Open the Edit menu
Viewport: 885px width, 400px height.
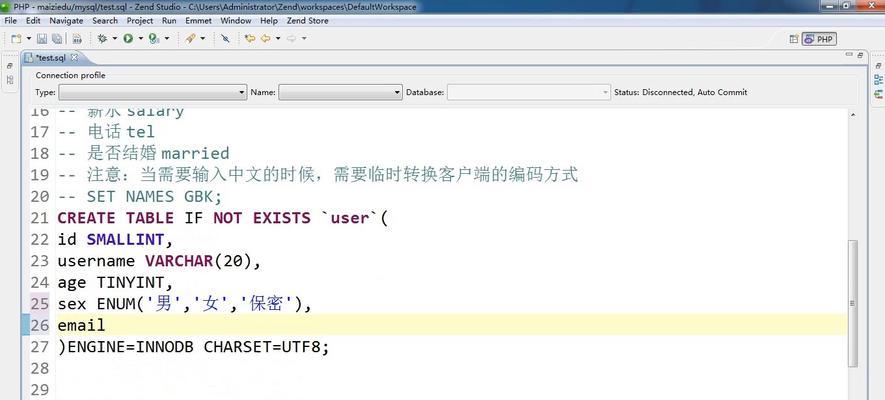pos(33,21)
